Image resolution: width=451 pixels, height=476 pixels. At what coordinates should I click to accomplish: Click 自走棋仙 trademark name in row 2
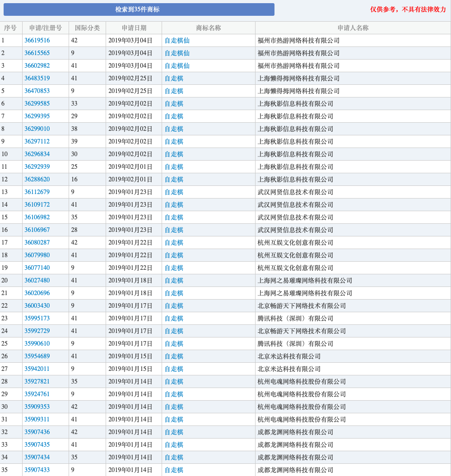pos(177,53)
